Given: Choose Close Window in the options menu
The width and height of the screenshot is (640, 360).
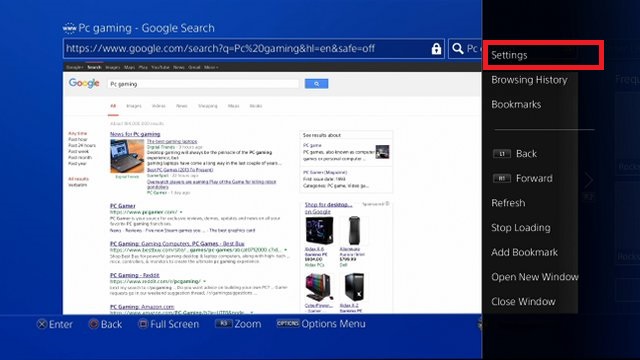Looking at the screenshot, I should point(523,302).
